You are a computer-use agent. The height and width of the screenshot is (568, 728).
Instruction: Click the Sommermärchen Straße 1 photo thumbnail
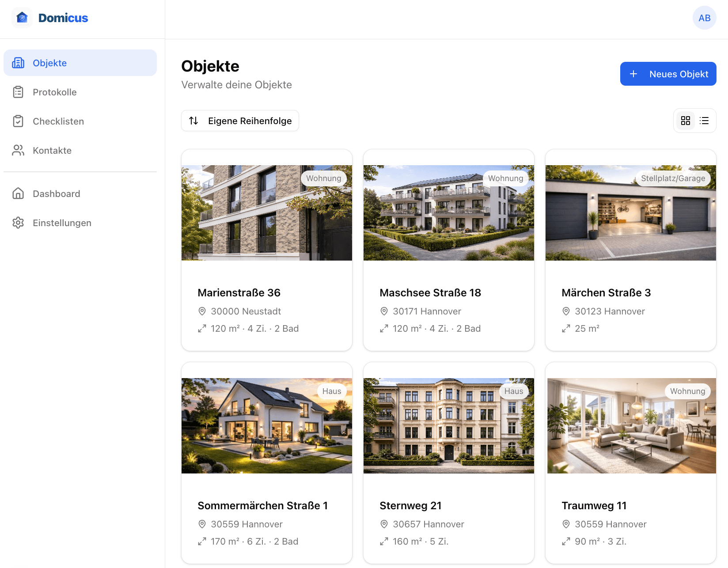pyautogui.click(x=266, y=425)
